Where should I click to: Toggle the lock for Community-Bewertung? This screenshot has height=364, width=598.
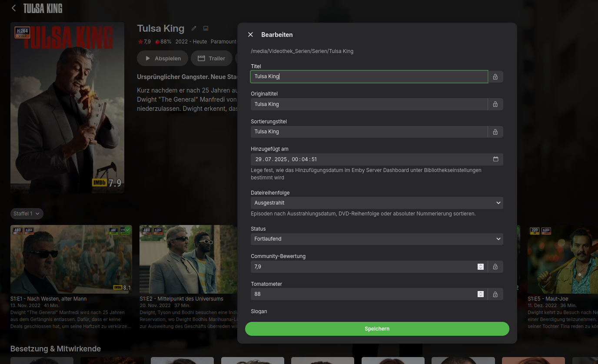[495, 267]
